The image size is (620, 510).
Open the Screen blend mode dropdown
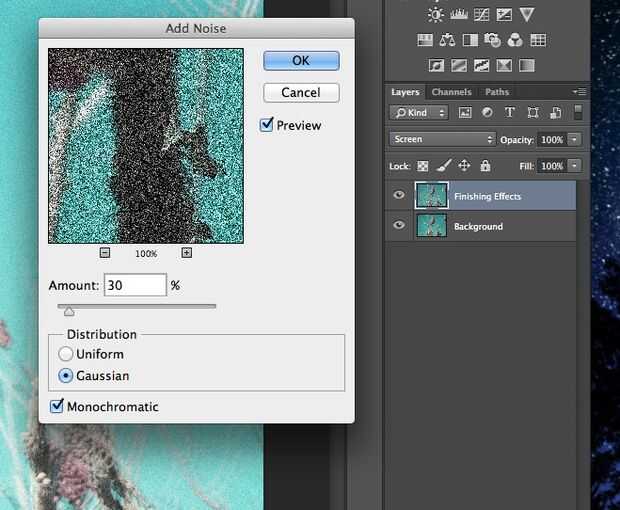pos(442,139)
